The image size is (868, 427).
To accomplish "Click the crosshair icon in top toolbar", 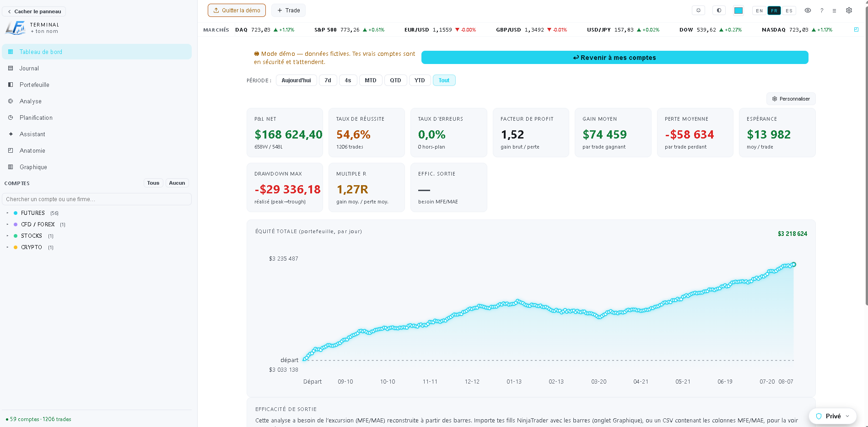I will click(x=698, y=10).
